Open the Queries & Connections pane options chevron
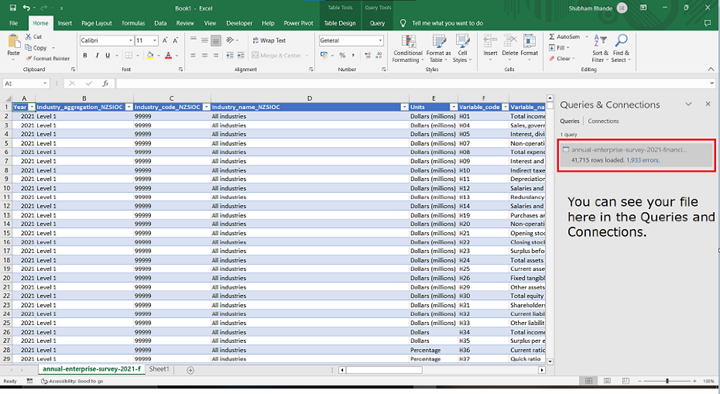 (x=688, y=104)
